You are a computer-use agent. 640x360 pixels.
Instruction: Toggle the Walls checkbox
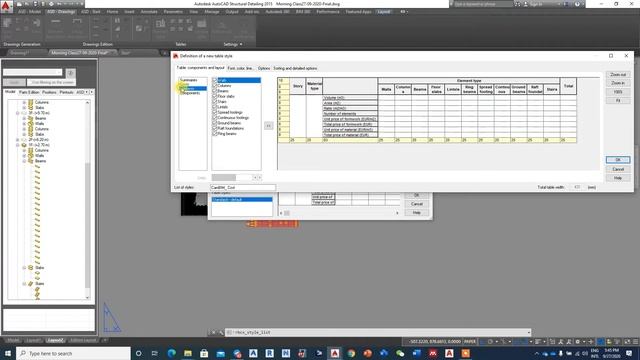[x=215, y=80]
